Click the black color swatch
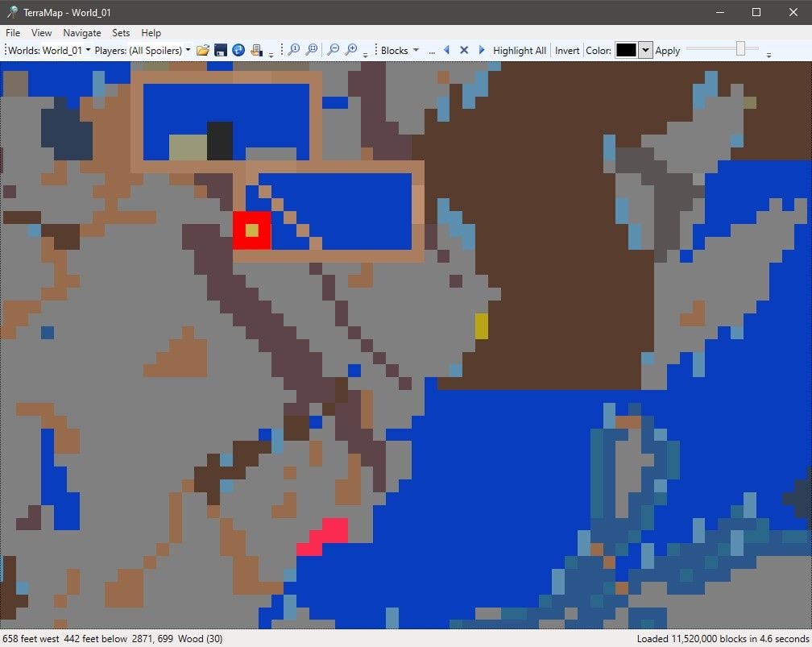The height and width of the screenshot is (647, 812). (626, 50)
